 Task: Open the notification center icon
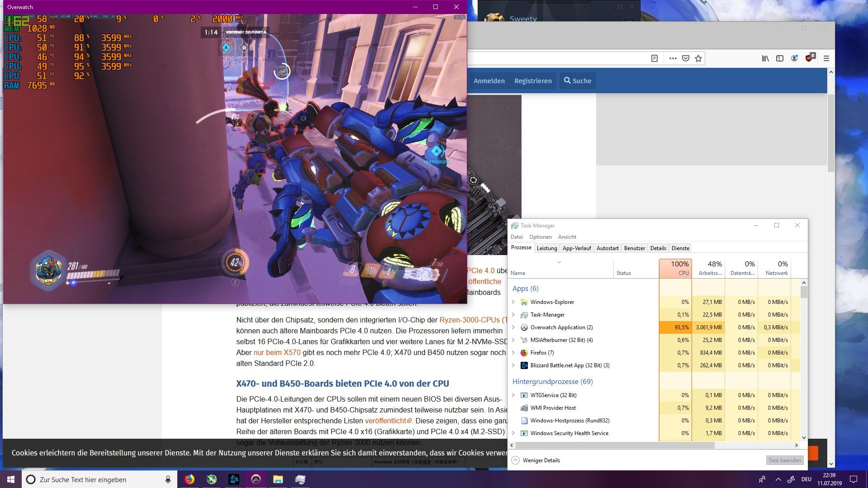(854, 479)
